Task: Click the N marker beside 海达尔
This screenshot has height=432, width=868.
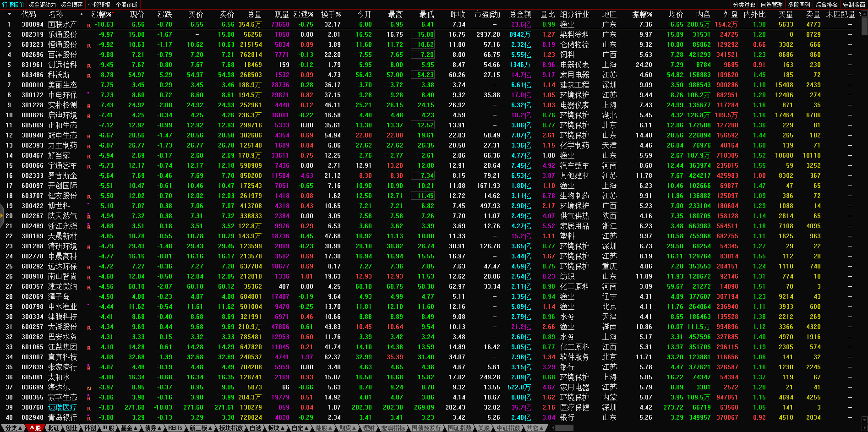Action: coord(89,388)
